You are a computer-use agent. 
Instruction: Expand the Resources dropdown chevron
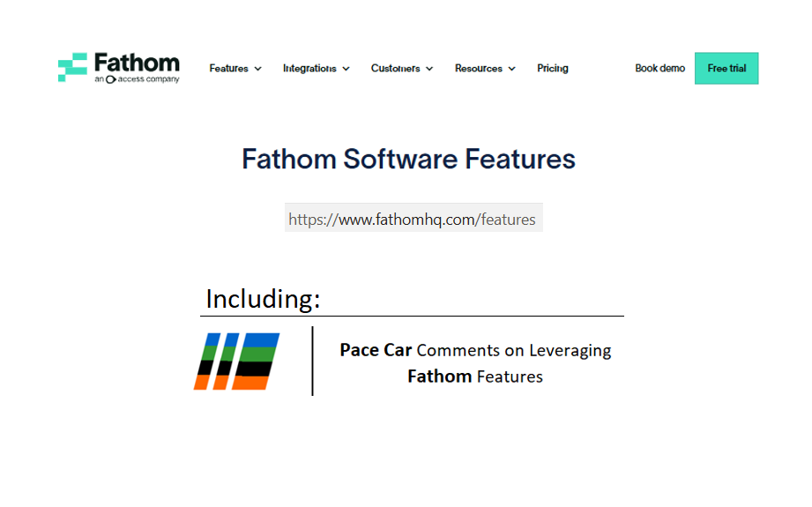pos(511,69)
